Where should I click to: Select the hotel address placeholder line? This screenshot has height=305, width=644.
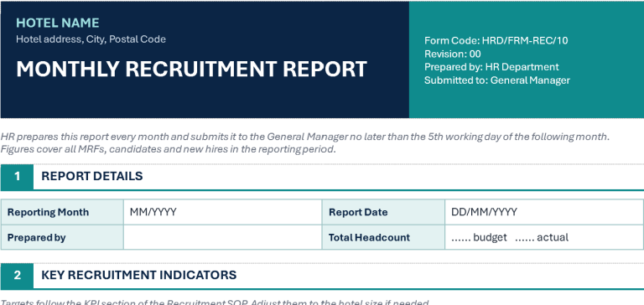[x=91, y=39]
